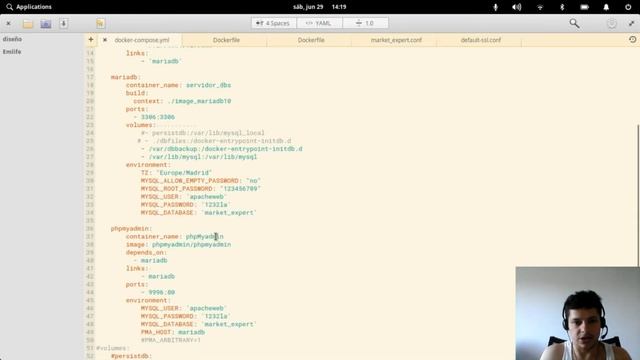Screen dimensions: 640x360
Task: Open a file with the folder icon
Action: click(x=28, y=24)
